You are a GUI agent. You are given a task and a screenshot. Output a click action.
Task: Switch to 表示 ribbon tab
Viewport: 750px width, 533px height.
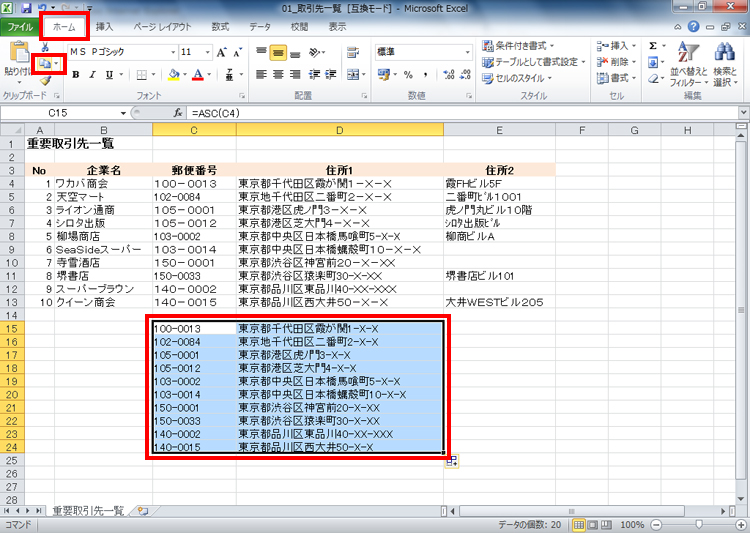point(337,27)
